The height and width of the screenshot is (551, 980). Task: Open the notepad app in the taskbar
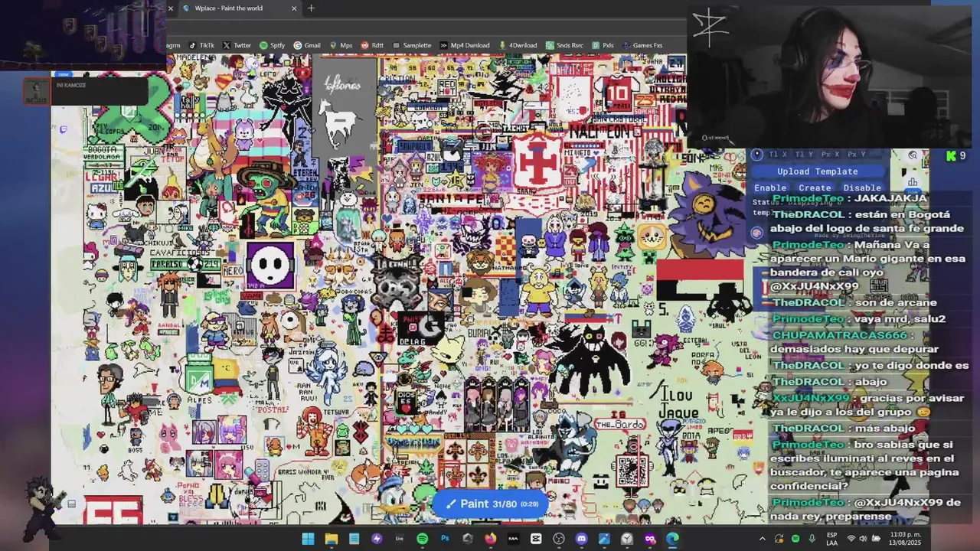354,539
